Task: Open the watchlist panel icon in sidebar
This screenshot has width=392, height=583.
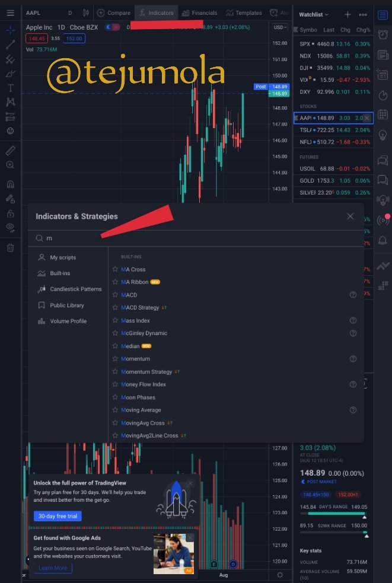Action: click(x=383, y=15)
